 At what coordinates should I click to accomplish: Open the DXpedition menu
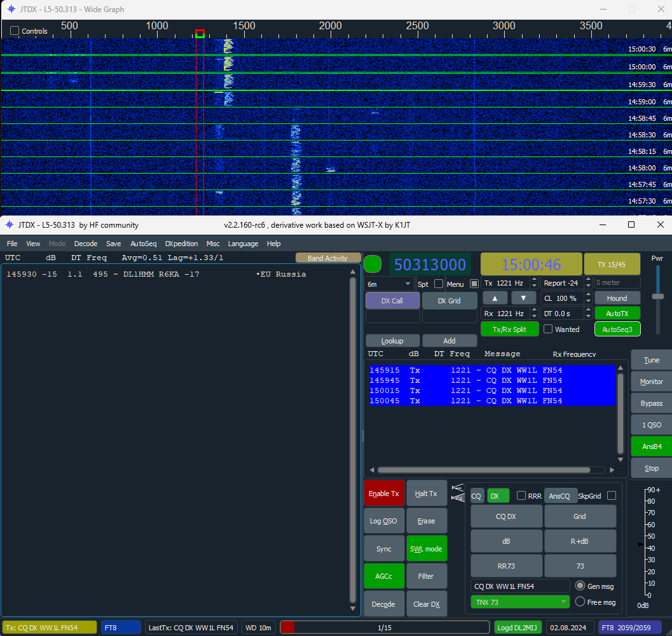pos(181,244)
